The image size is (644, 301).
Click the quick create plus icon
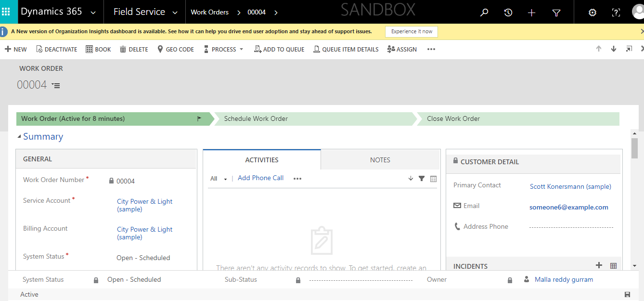coord(531,13)
